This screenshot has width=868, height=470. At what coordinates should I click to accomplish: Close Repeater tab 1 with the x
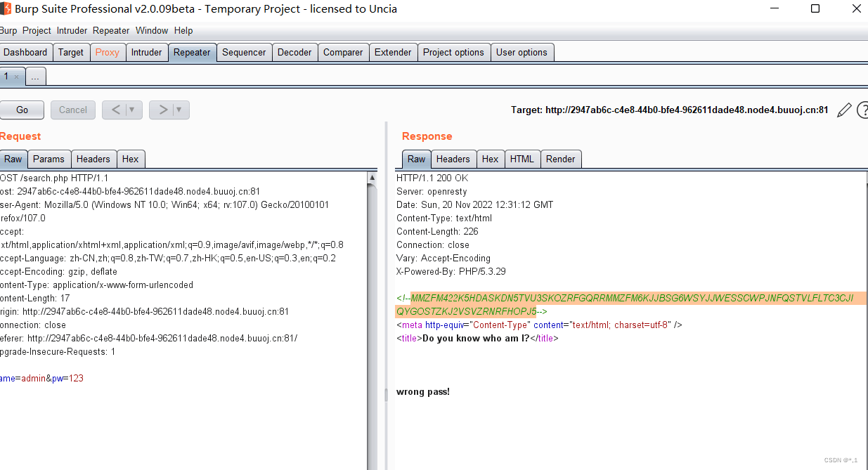17,77
